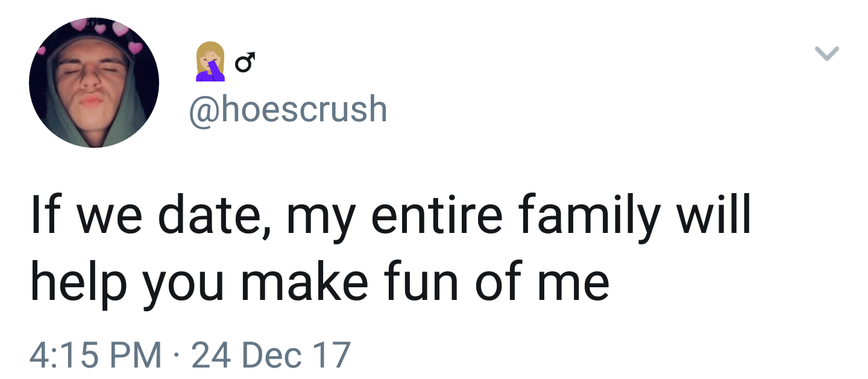Screen dimensions: 868x379
Task: Click the facepalm emoji in display name
Action: pyautogui.click(x=210, y=62)
